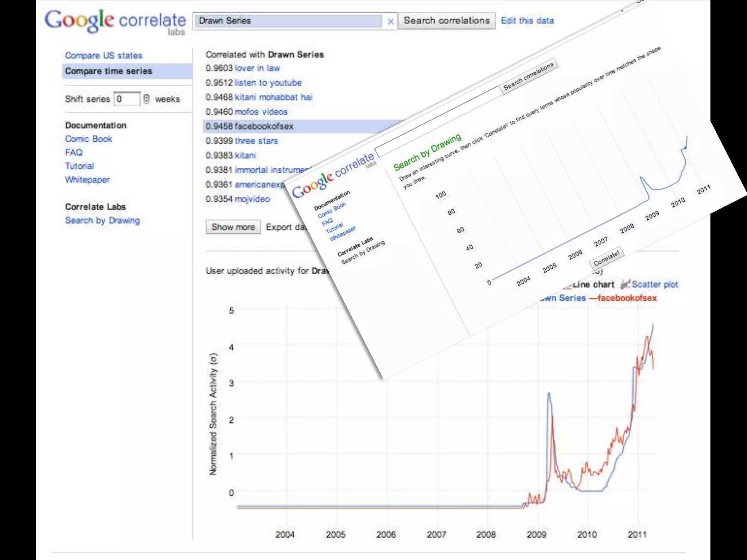Viewport: 747px width, 560px height.
Task: Select Compare US states tab
Action: [x=104, y=55]
